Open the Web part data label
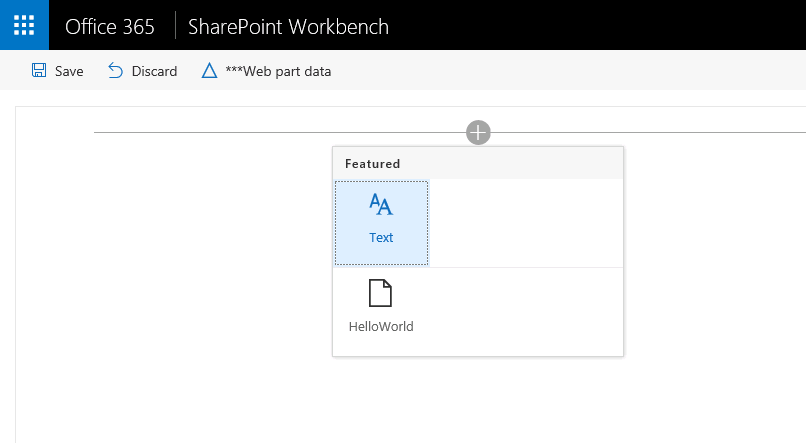Screen dimensions: 806x443 (279, 71)
